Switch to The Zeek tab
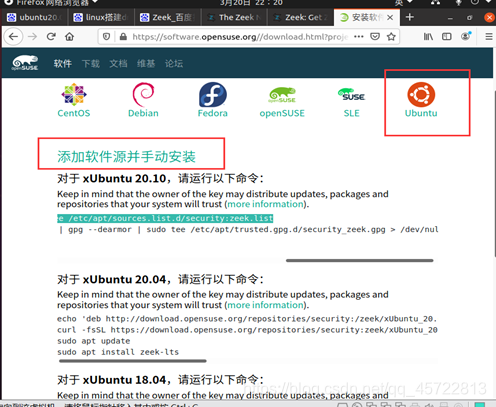 [234, 17]
